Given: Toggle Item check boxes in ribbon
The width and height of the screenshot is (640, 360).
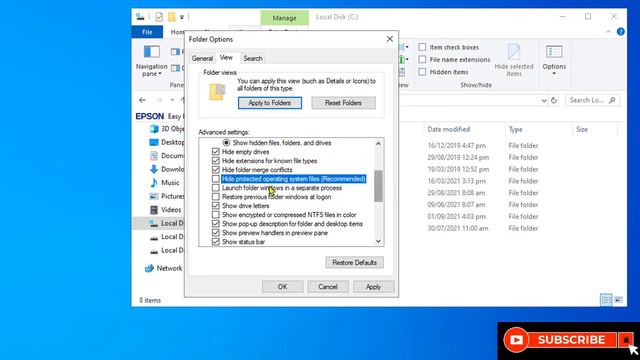Looking at the screenshot, I should (x=422, y=47).
